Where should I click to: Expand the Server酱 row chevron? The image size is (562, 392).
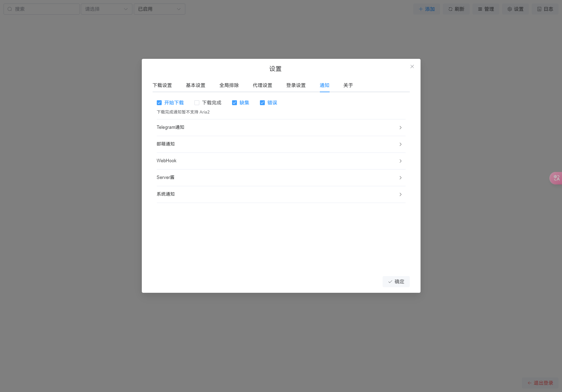coord(400,178)
